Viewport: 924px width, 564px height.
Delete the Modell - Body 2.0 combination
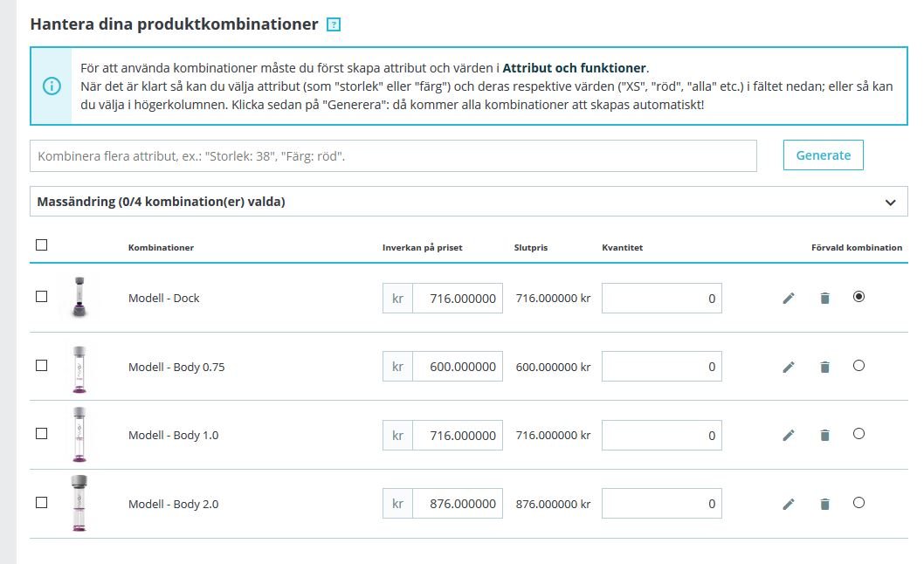[825, 504]
